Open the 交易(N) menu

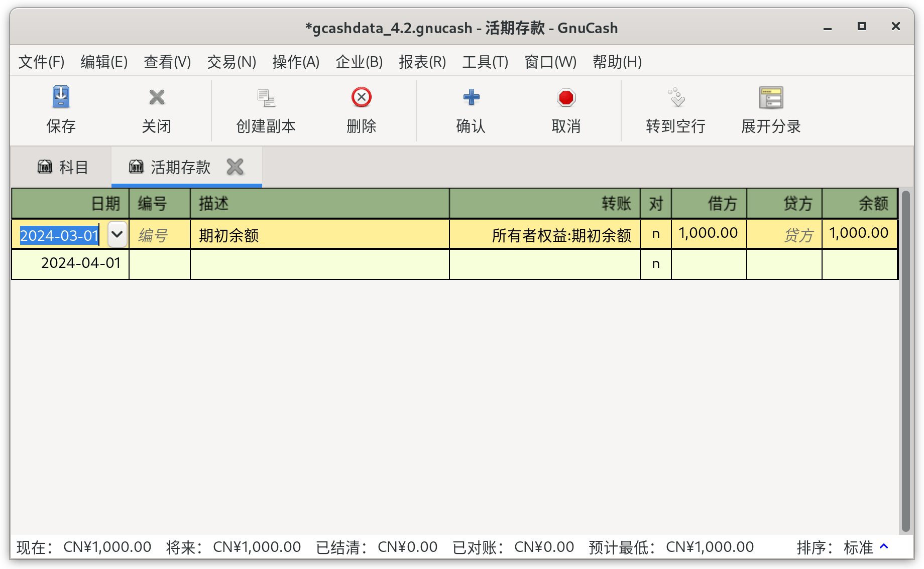point(232,62)
